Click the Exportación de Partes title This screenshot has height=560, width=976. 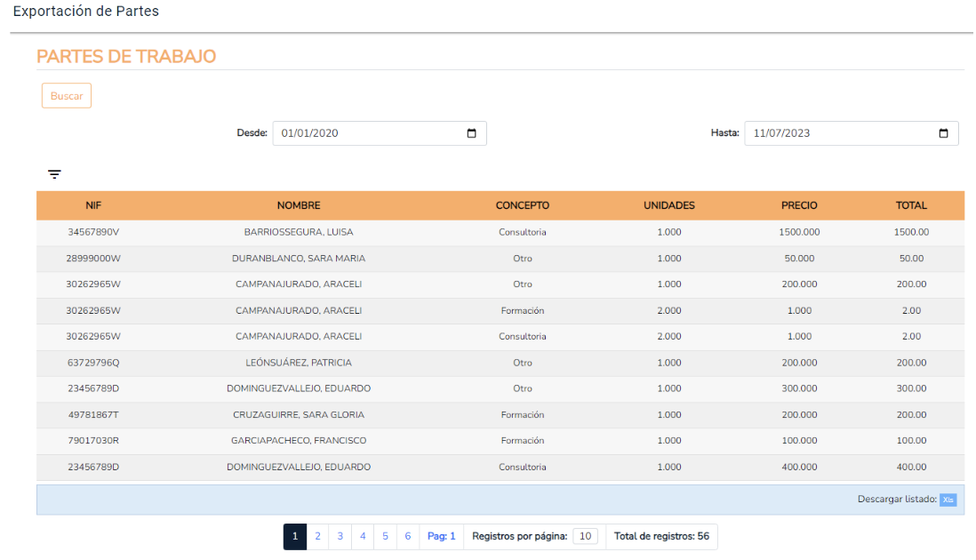[x=86, y=12]
